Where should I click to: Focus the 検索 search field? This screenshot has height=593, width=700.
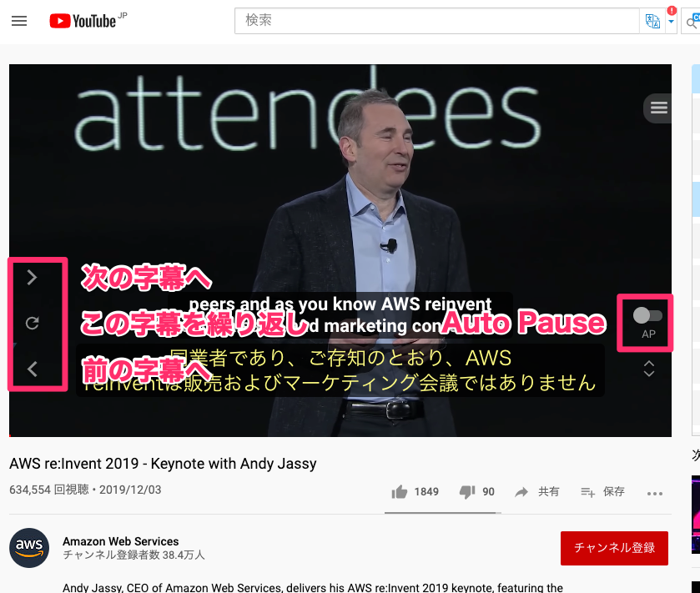436,21
